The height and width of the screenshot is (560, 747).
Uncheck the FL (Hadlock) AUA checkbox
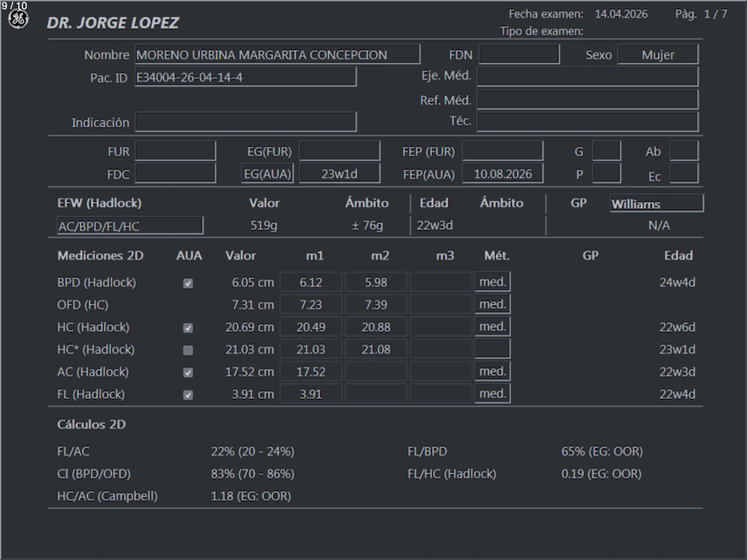click(x=188, y=395)
